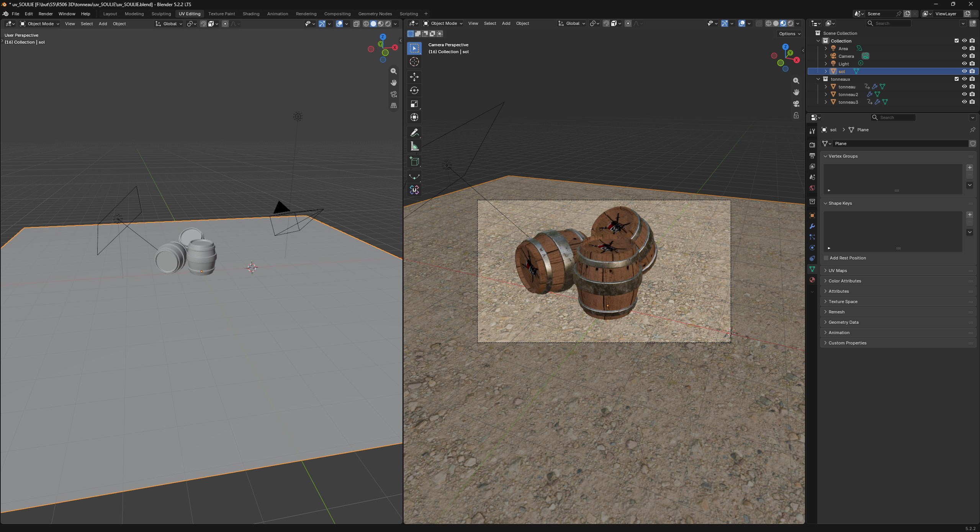Toggle camera view in right viewport
The width and height of the screenshot is (980, 532).
[x=796, y=104]
